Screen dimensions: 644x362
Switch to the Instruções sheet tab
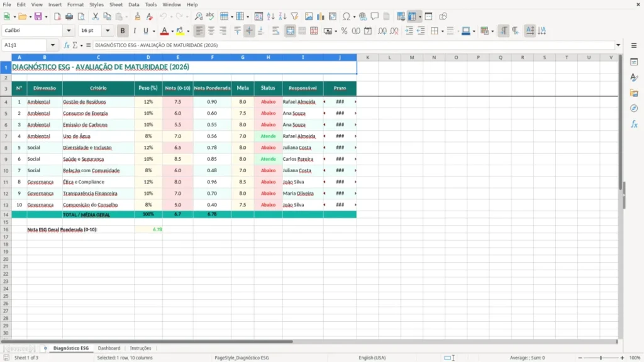(140, 348)
